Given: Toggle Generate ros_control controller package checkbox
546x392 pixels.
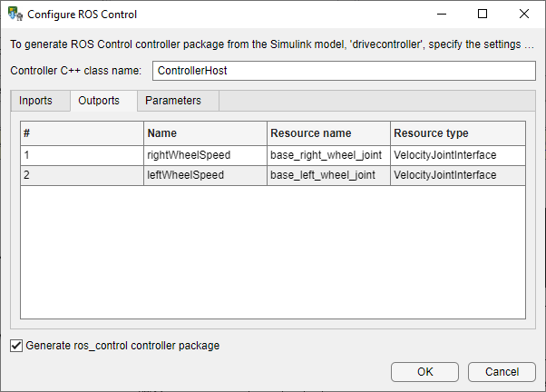Looking at the screenshot, I should [16, 346].
